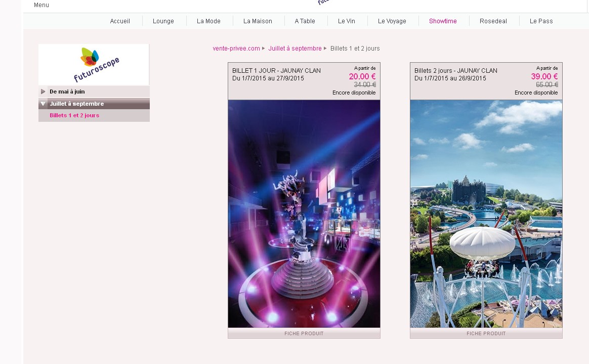The image size is (589, 364).
Task: Go to Le Pass section
Action: point(541,21)
